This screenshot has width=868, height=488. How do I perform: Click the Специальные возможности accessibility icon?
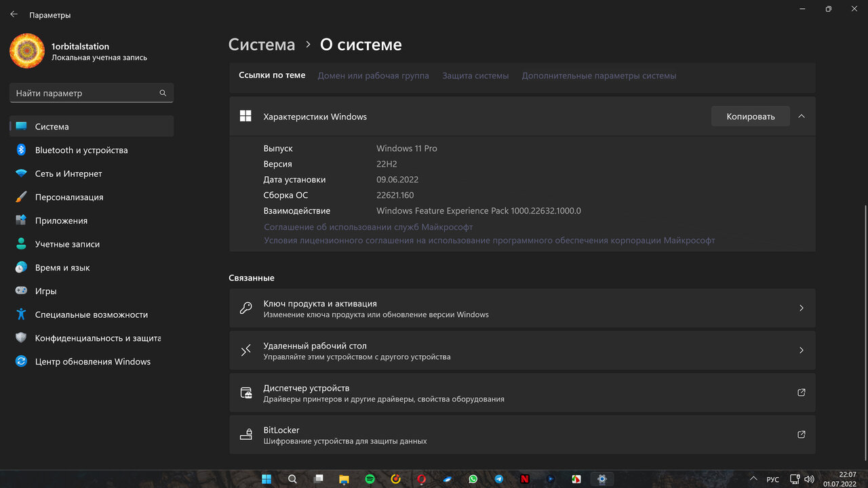pos(21,314)
